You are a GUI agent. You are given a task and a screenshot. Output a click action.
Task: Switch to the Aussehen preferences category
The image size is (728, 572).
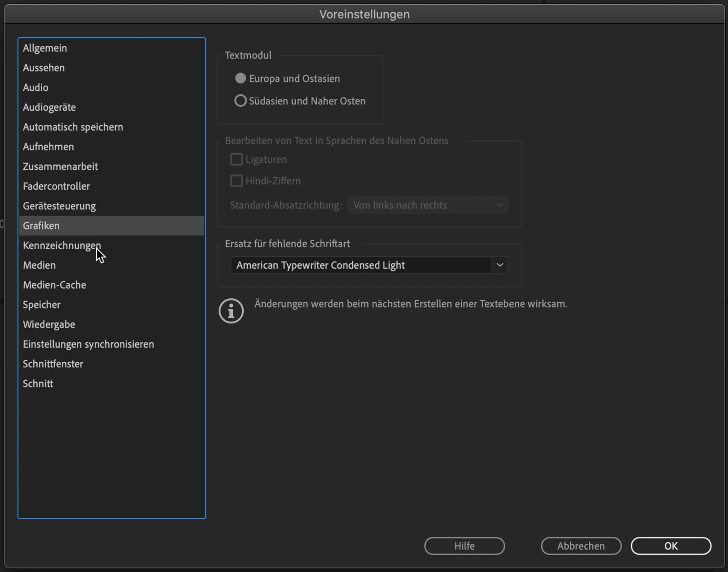tap(44, 68)
